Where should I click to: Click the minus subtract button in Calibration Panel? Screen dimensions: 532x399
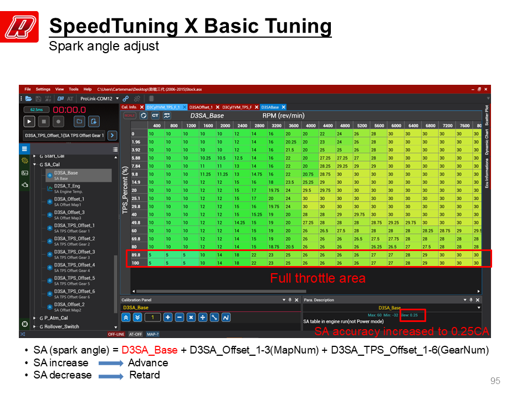[180, 318]
